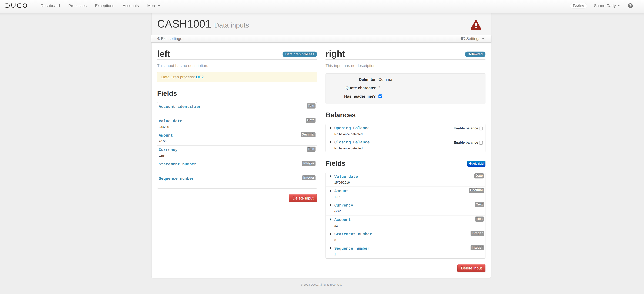Screen dimensions: 644x294
Task: Expand the right Statement number field
Action: tap(330, 234)
